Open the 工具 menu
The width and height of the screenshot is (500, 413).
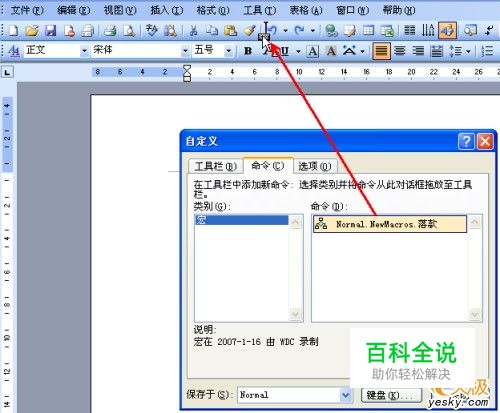click(259, 10)
